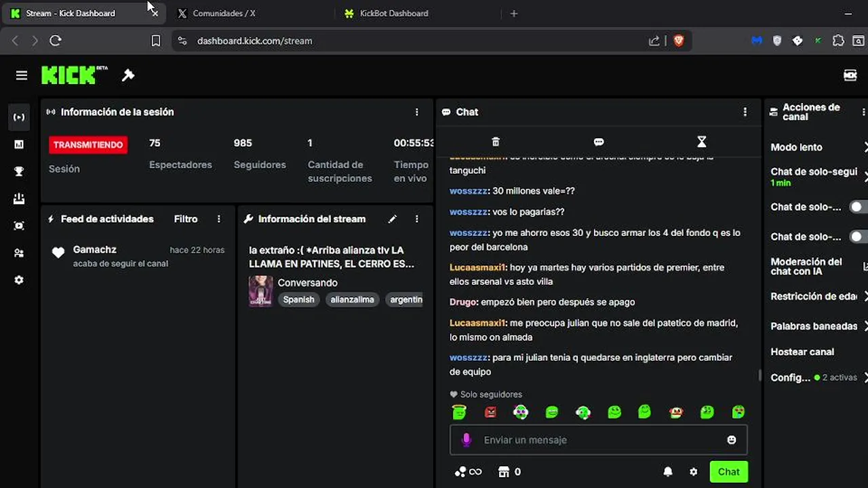Viewport: 868px width, 488px height.
Task: Open the hamburger menu beside Kick logo
Action: pos(22,75)
